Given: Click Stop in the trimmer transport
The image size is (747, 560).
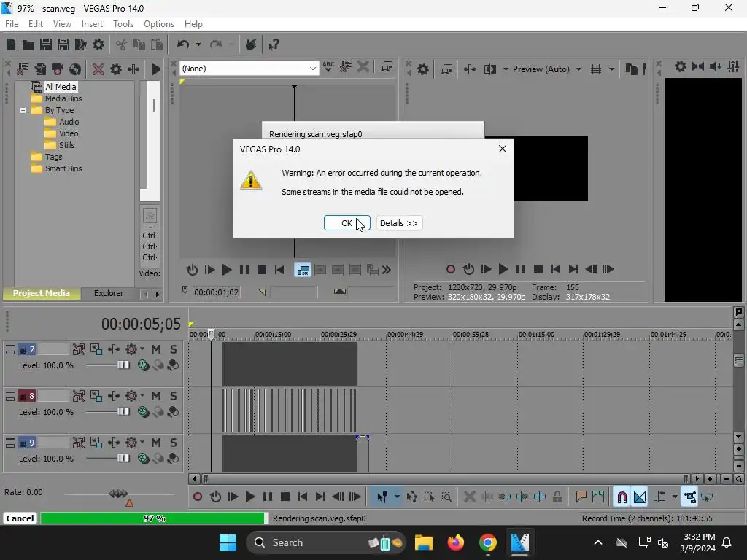Looking at the screenshot, I should click(x=262, y=270).
